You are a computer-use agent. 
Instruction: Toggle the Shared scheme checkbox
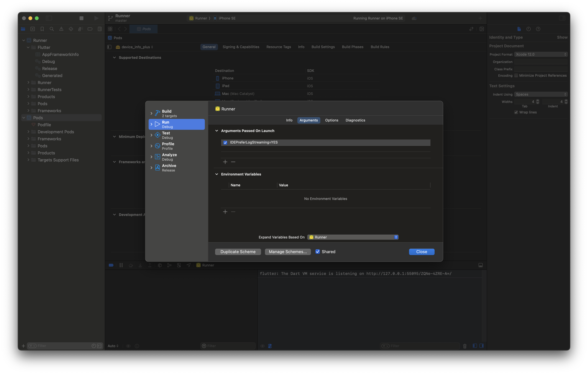tap(317, 252)
